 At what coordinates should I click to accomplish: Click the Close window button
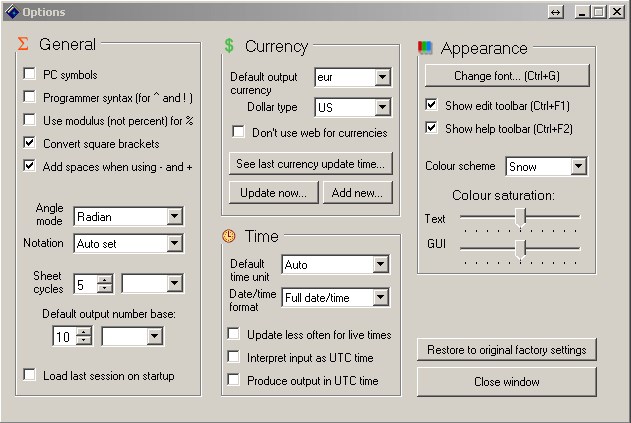click(507, 382)
